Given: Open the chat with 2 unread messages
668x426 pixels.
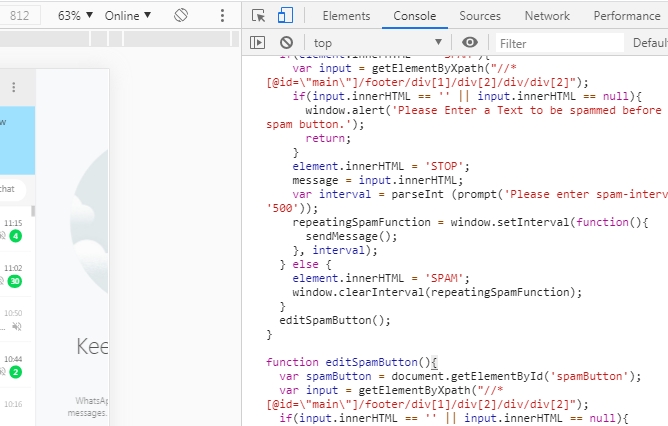Looking at the screenshot, I should 16,365.
